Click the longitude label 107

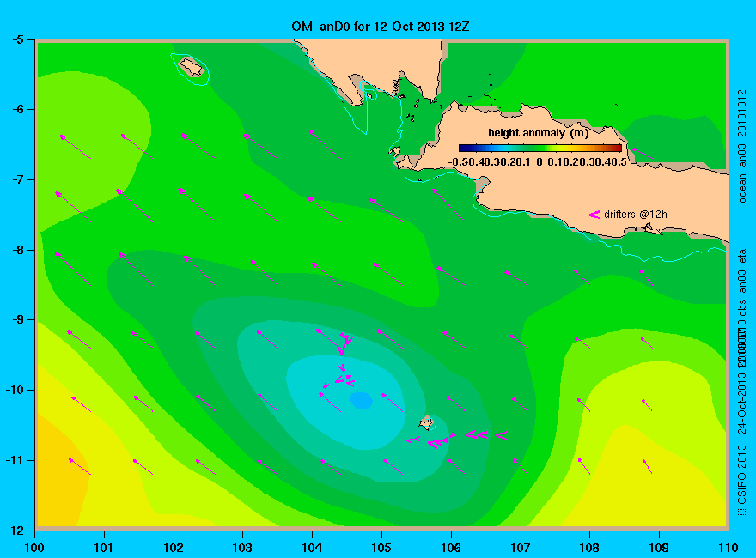[x=521, y=548]
